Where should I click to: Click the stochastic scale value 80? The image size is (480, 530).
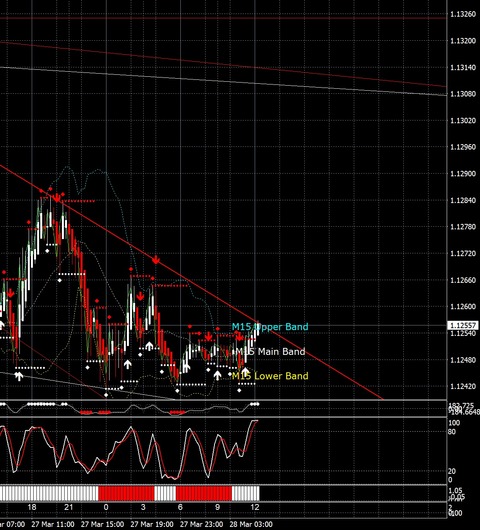click(x=452, y=432)
